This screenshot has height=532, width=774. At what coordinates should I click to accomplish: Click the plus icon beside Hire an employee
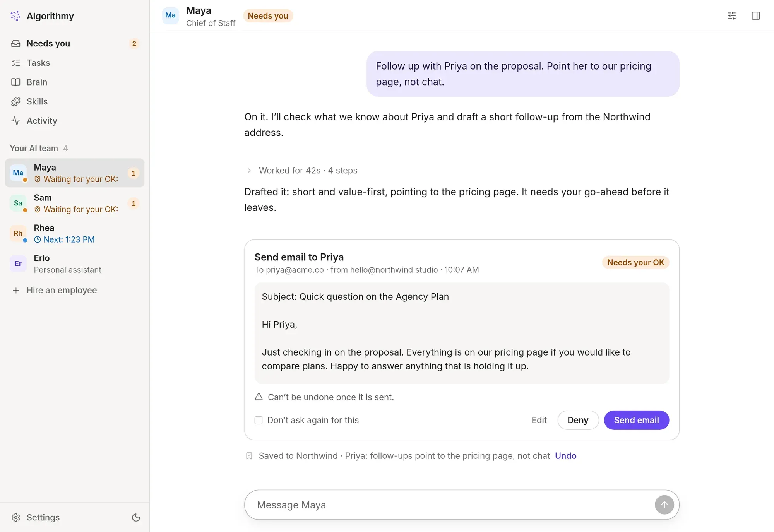click(x=16, y=290)
